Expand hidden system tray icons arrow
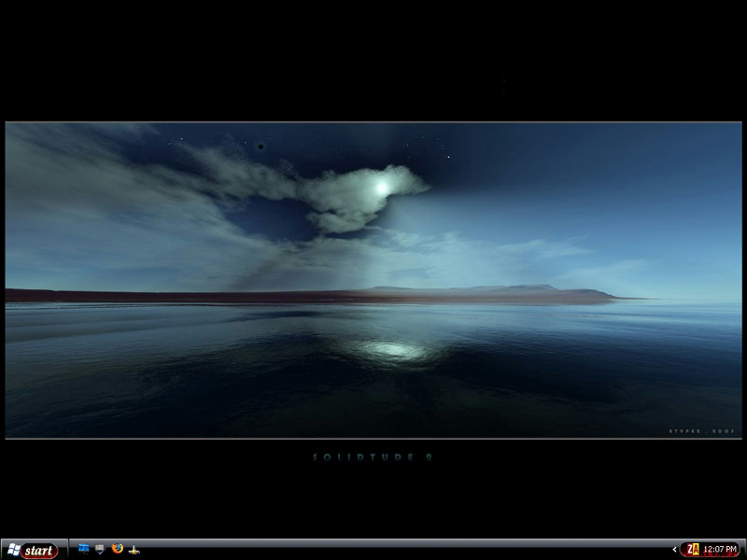The image size is (747, 560). coord(674,550)
